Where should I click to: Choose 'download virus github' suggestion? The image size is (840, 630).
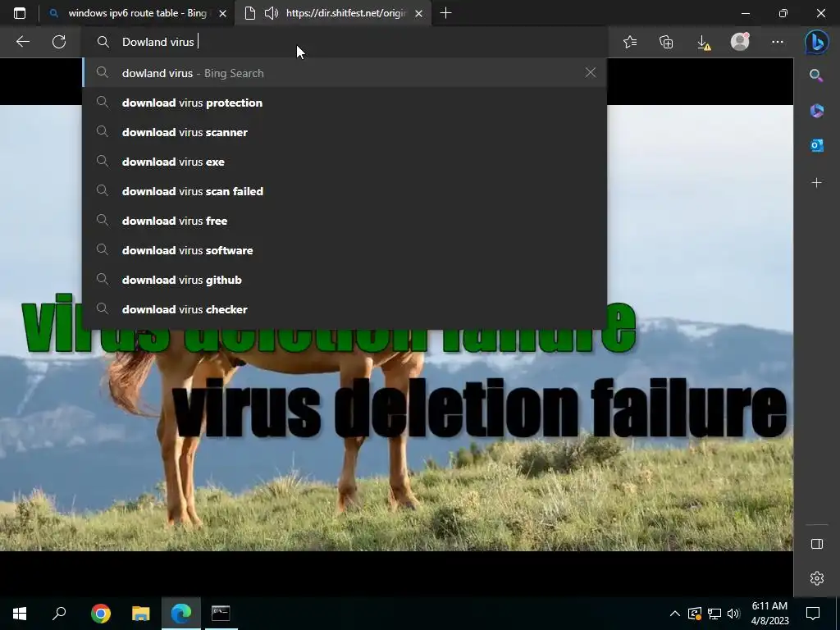pos(345,279)
